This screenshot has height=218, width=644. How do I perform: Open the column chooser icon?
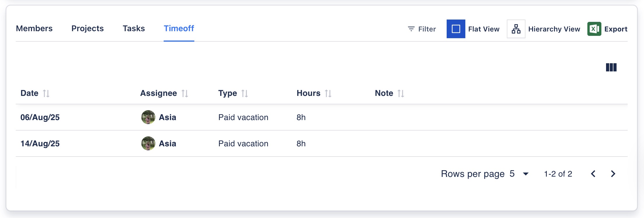[x=611, y=67]
